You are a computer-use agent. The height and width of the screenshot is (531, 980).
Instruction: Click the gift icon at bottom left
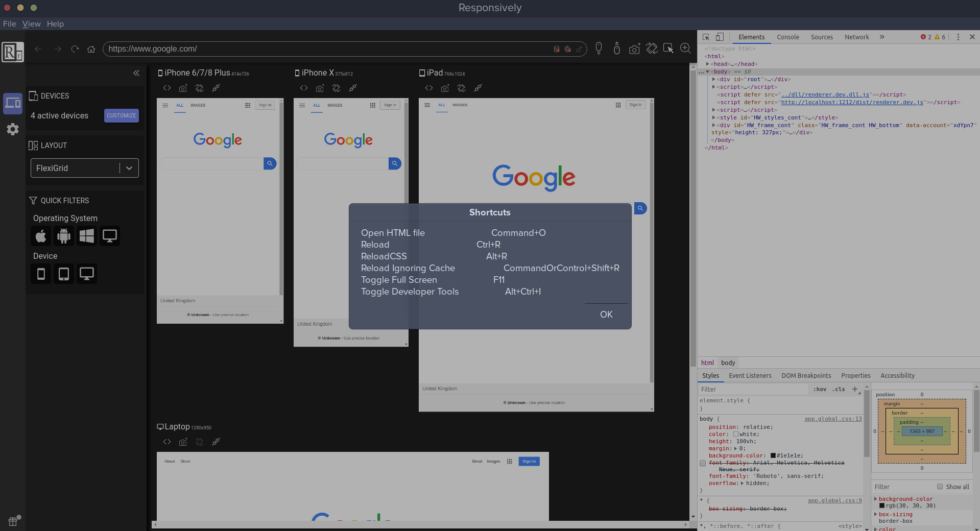click(x=14, y=521)
